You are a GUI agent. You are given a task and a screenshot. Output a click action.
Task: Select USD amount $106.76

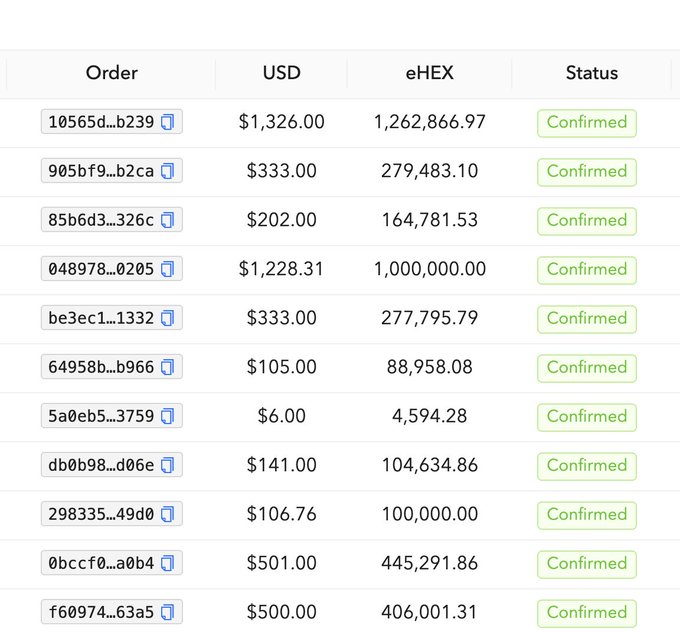[x=281, y=514]
